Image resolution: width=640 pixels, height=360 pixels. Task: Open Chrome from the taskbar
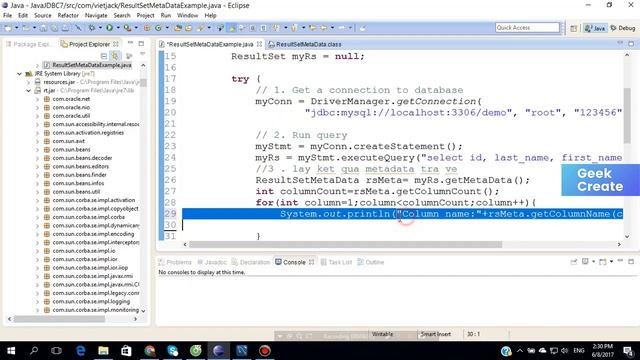[x=149, y=351]
